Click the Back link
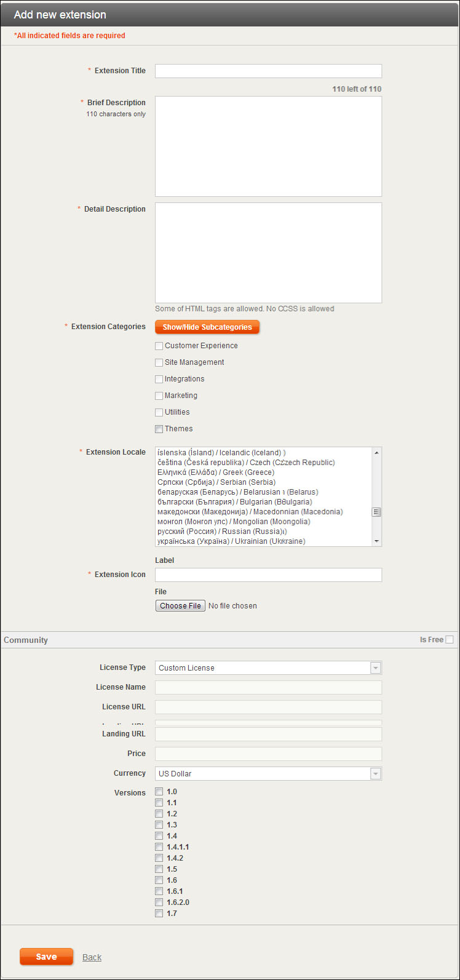This screenshot has height=980, width=460. (92, 957)
